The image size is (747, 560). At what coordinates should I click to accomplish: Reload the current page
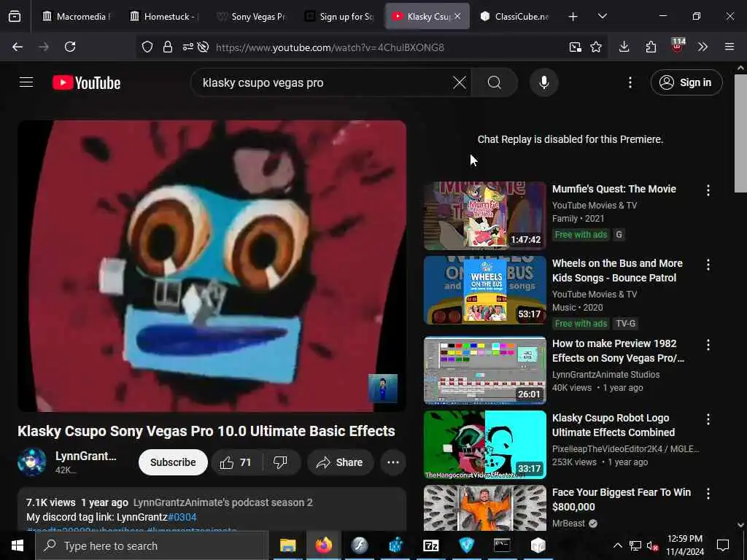pyautogui.click(x=70, y=47)
